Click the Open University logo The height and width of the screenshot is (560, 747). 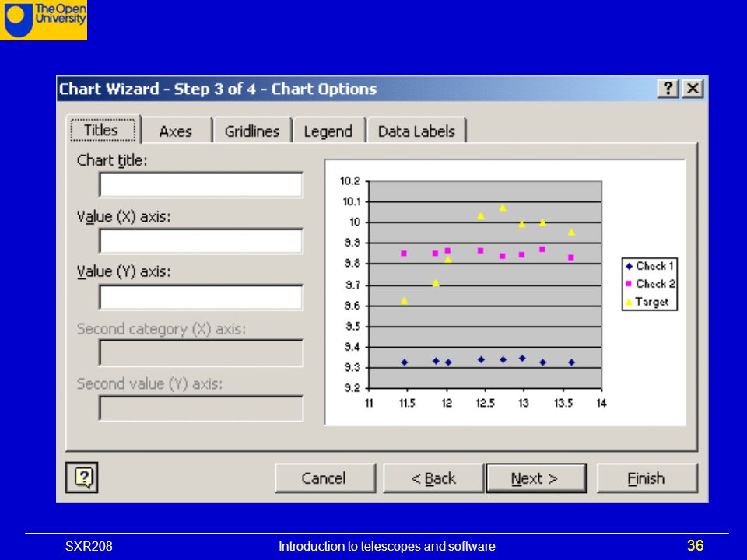pos(44,20)
